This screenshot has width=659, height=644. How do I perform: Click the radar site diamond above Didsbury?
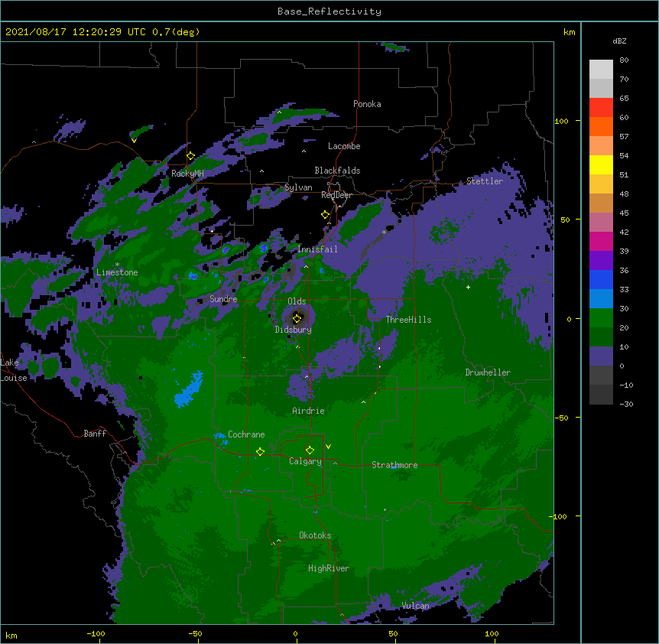tap(297, 318)
